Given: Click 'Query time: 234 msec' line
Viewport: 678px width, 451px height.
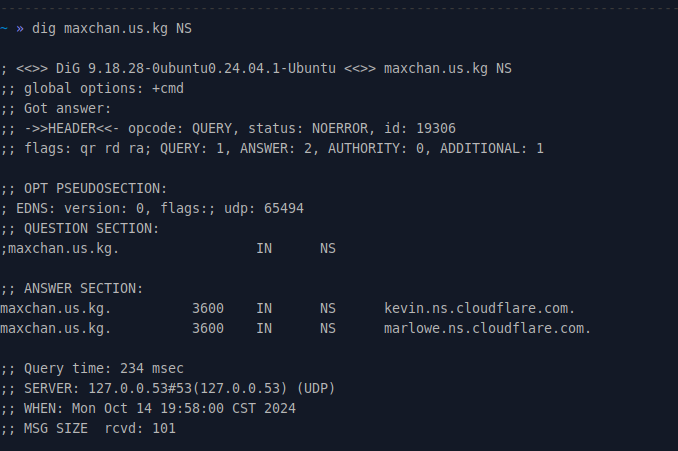Looking at the screenshot, I should [x=104, y=368].
